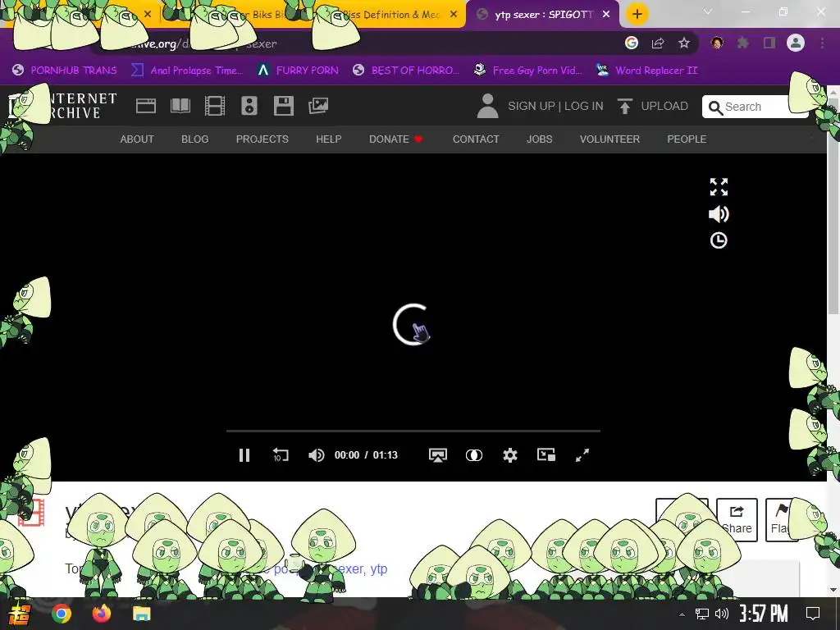The width and height of the screenshot is (840, 630).
Task: Click the round extension avatar icon in toolbar
Action: tap(717, 43)
